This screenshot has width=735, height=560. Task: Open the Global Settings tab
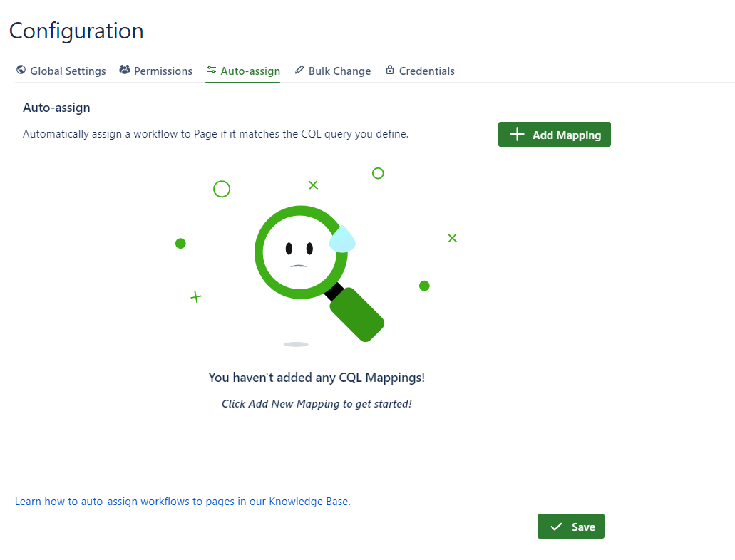click(x=68, y=71)
